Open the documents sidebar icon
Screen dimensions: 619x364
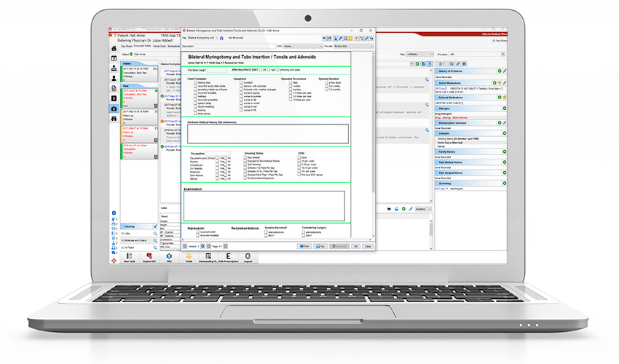click(x=114, y=88)
